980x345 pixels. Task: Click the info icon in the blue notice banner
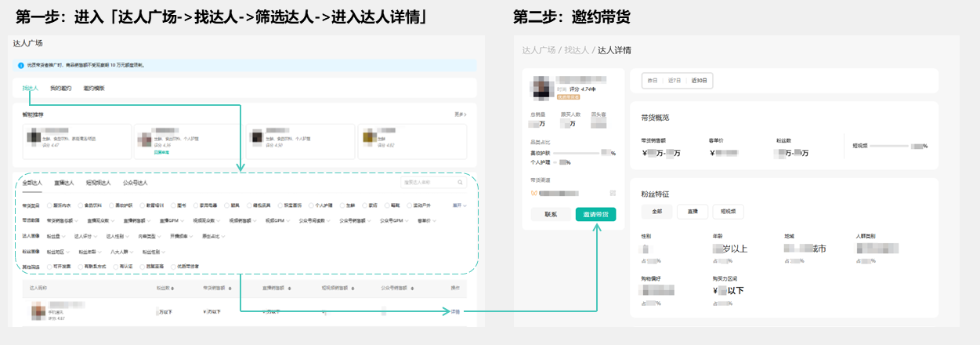coord(20,66)
